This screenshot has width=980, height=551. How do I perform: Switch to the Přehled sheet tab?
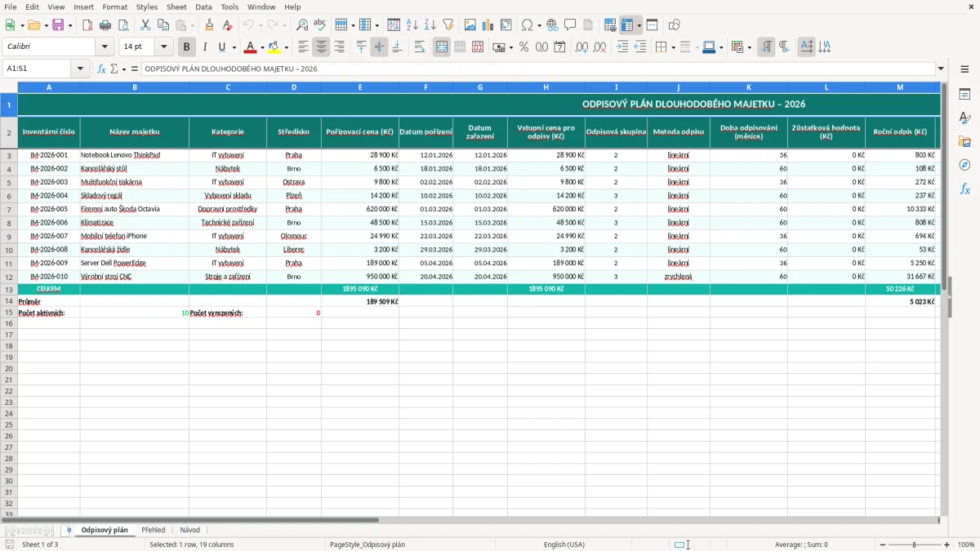(x=154, y=531)
